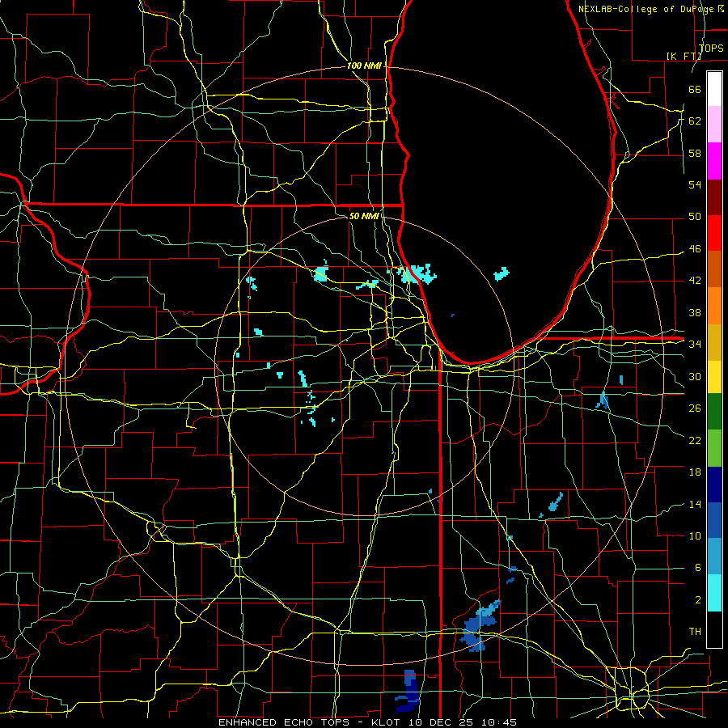The image size is (728, 728).
Task: Click the cyan swatch near the scale bottom
Action: point(714,593)
